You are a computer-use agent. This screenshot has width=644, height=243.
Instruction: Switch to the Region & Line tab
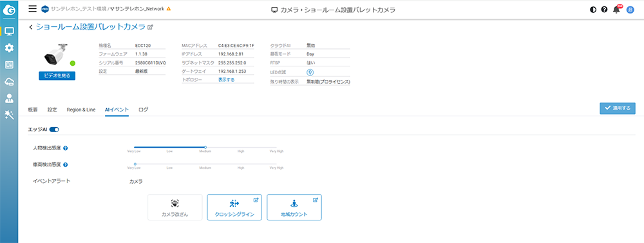pos(81,110)
